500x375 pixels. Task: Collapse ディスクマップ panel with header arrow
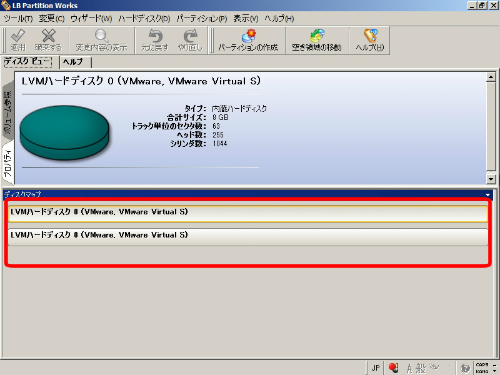tap(488, 195)
